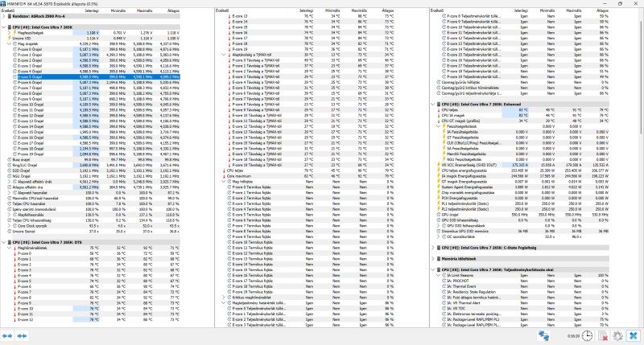Image resolution: width=644 pixels, height=345 pixels.
Task: Click the lightning icon beside System Agent Energiafogyasztás
Action: [438, 187]
